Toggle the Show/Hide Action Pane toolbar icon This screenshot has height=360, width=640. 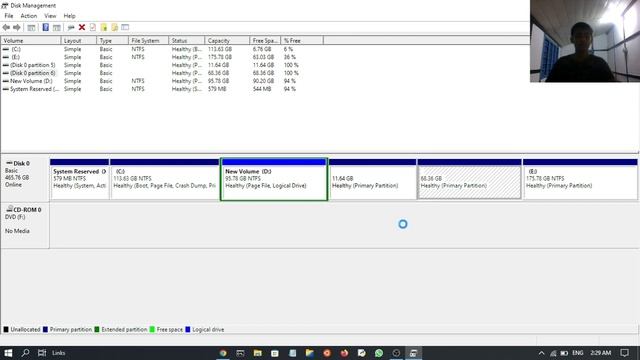[x=57, y=27]
